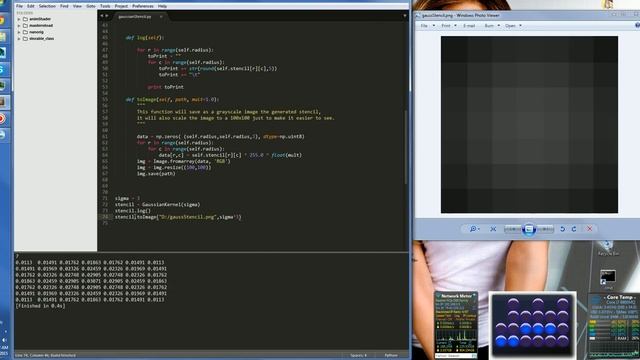Go to next image in Photo Viewer

click(x=545, y=229)
